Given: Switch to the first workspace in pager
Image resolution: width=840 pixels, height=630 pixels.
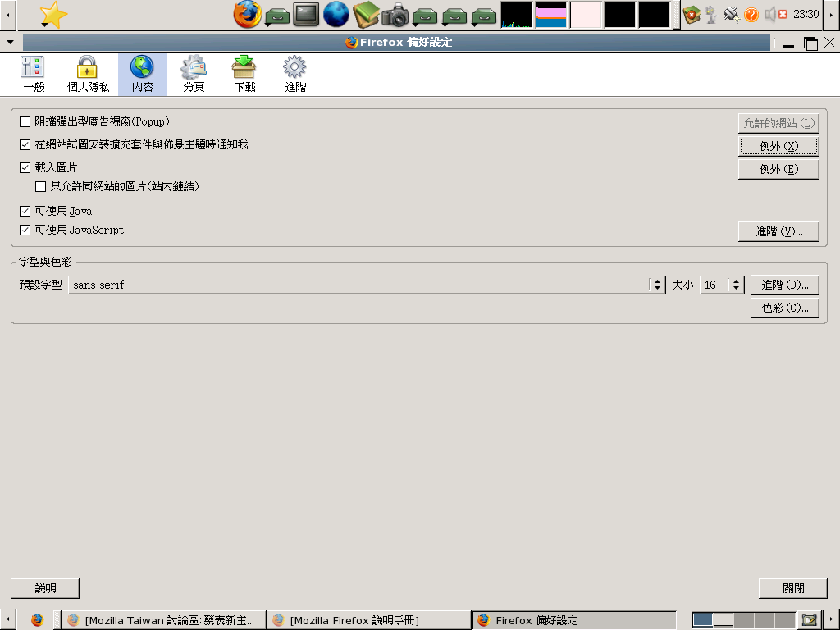Looking at the screenshot, I should click(702, 620).
